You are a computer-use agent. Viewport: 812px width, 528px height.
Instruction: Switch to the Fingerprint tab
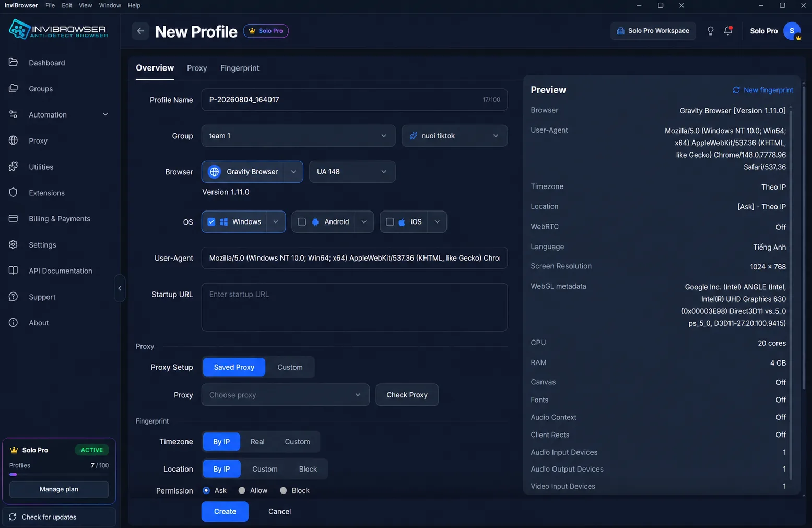pyautogui.click(x=240, y=68)
